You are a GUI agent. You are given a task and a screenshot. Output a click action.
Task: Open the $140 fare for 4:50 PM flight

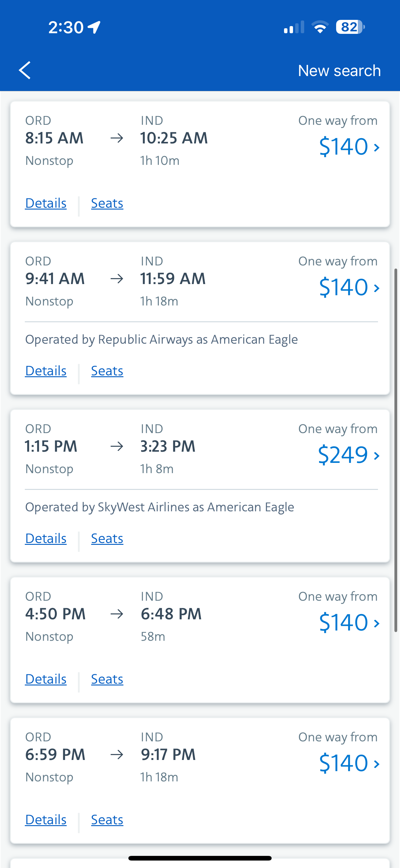349,623
